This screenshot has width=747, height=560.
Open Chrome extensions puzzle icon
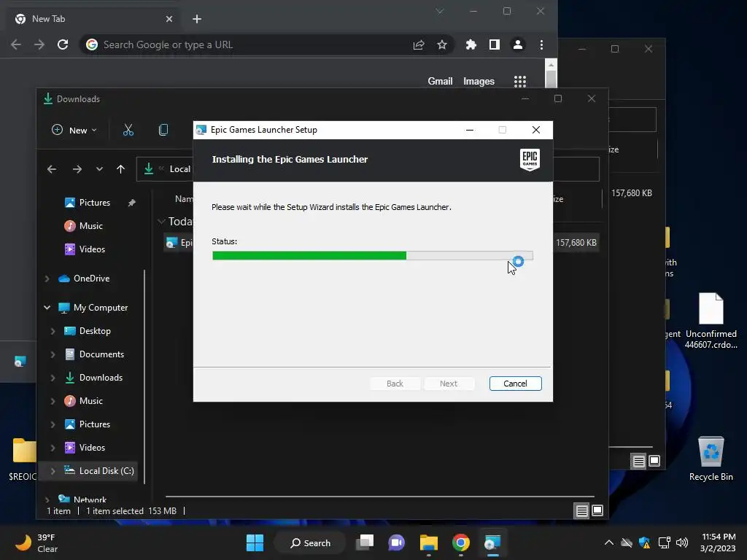(471, 44)
